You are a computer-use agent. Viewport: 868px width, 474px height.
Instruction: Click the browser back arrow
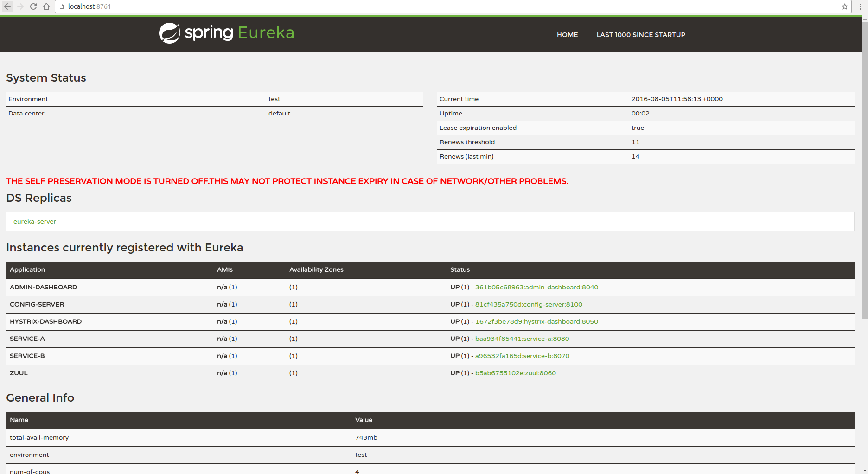tap(7, 6)
